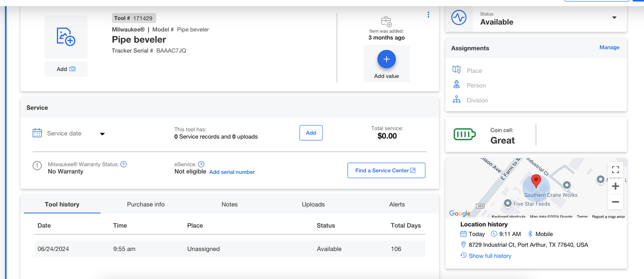Open Manage assignments link
This screenshot has height=279, width=644.
(609, 47)
